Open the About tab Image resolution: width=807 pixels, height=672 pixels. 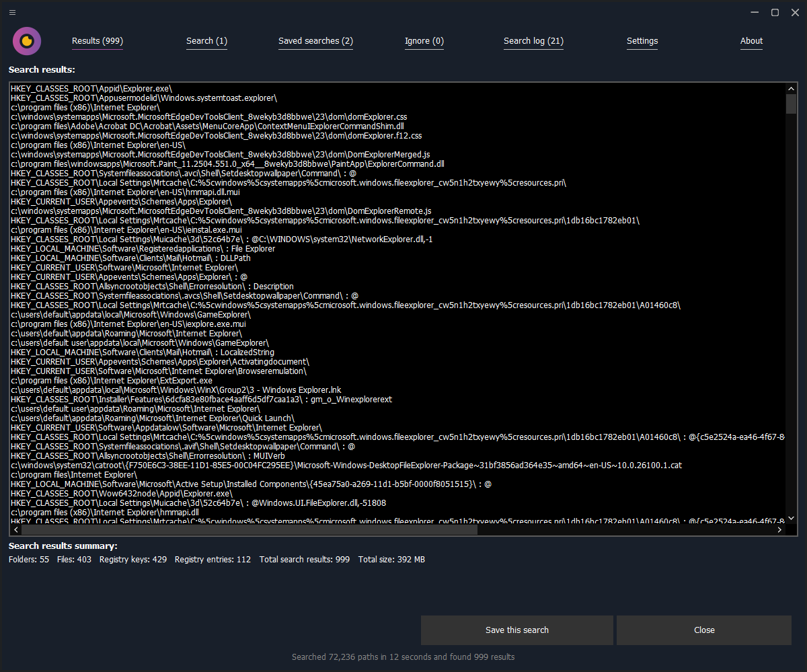[751, 41]
